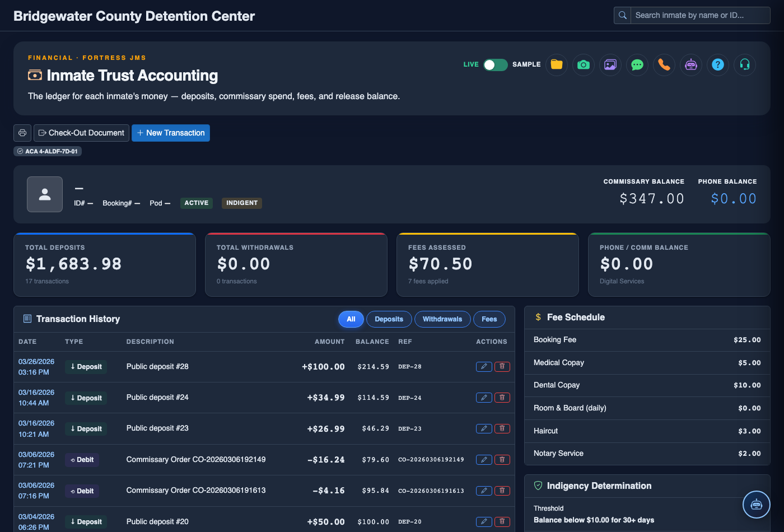Filter transactions by Deposits
This screenshot has width=784, height=532.
pyautogui.click(x=389, y=319)
